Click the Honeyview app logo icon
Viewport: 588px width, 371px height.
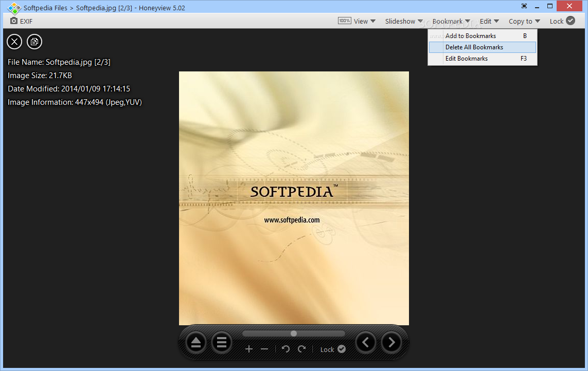pos(14,8)
